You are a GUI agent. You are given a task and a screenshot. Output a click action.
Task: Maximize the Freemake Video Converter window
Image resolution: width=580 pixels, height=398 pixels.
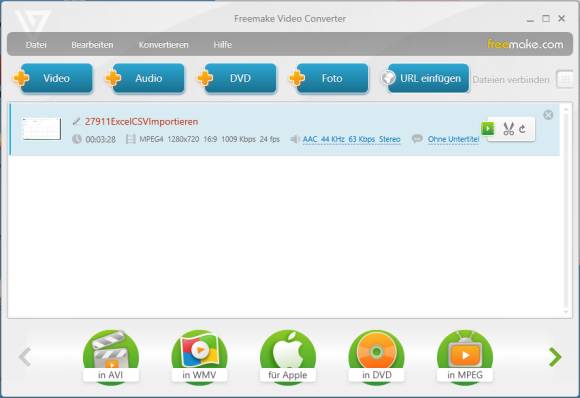546,18
